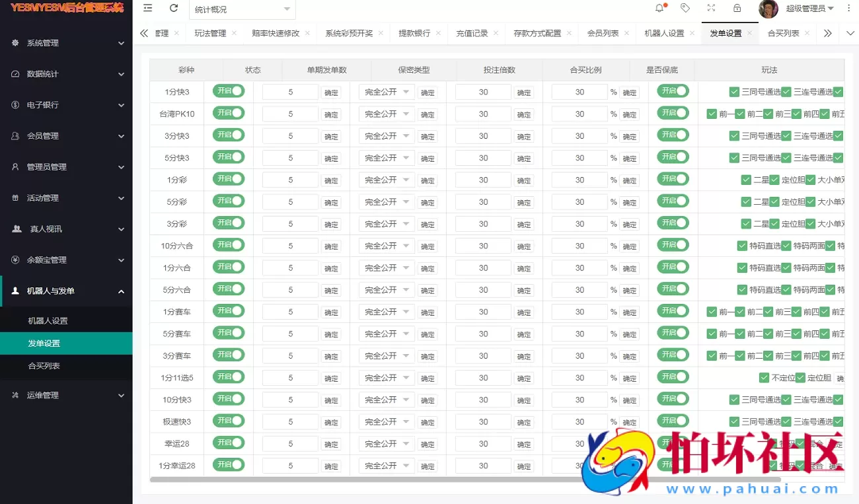Open the vertical ellipsis menu top right
Screen dimensions: 859x504
pos(848,8)
